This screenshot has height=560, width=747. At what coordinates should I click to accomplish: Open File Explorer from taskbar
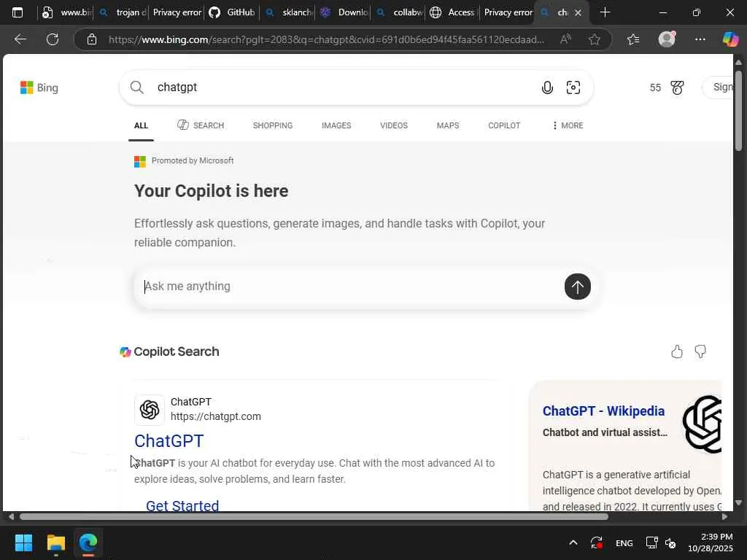pyautogui.click(x=55, y=542)
